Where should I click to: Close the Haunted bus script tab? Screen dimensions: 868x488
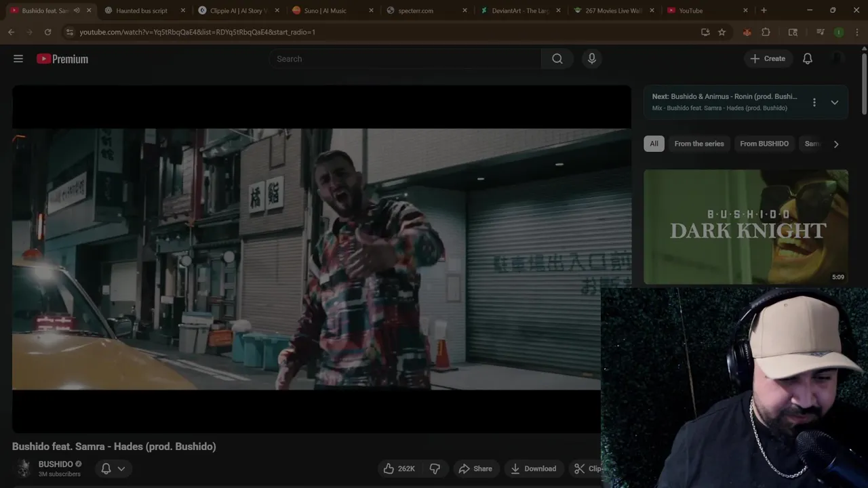point(182,11)
